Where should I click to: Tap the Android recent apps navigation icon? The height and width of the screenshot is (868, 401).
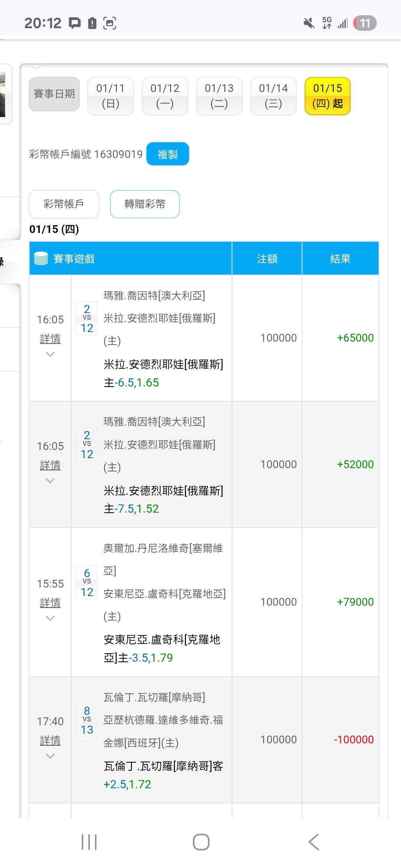pyautogui.click(x=89, y=842)
